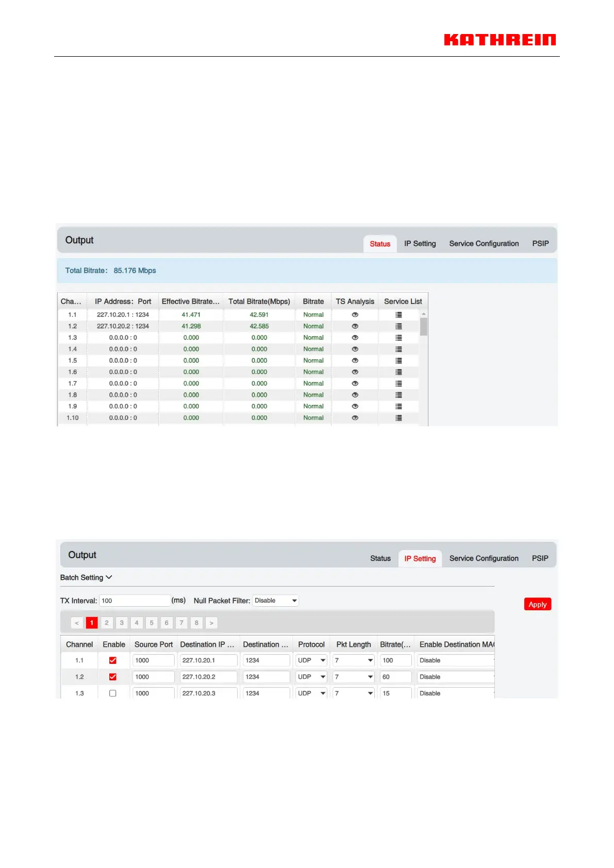Screen dimensions: 614x868
Task: Click the red Apply button
Action: [537, 604]
